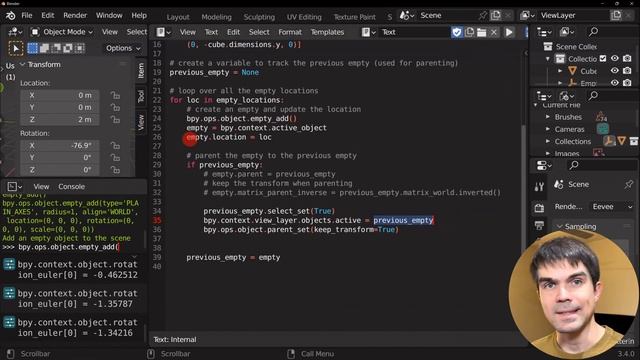Run the script with play button
The width and height of the screenshot is (640, 360).
tap(509, 32)
